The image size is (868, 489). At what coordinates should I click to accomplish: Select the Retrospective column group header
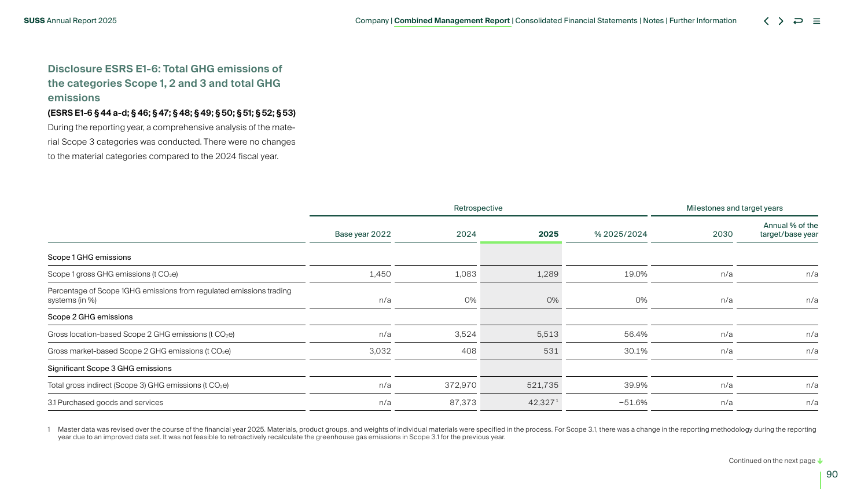tap(478, 208)
